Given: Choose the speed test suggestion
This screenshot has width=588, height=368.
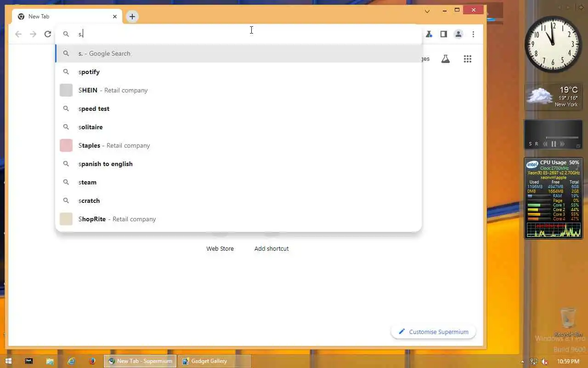Looking at the screenshot, I should click(x=238, y=109).
